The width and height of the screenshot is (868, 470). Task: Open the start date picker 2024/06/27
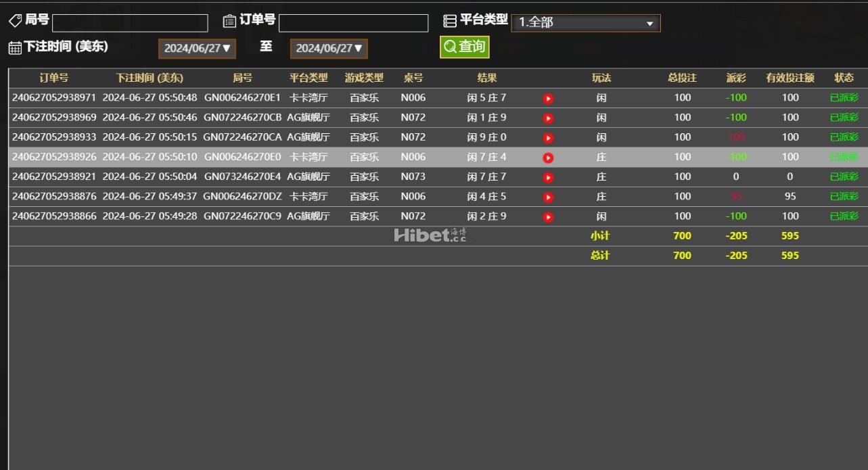[x=197, y=48]
